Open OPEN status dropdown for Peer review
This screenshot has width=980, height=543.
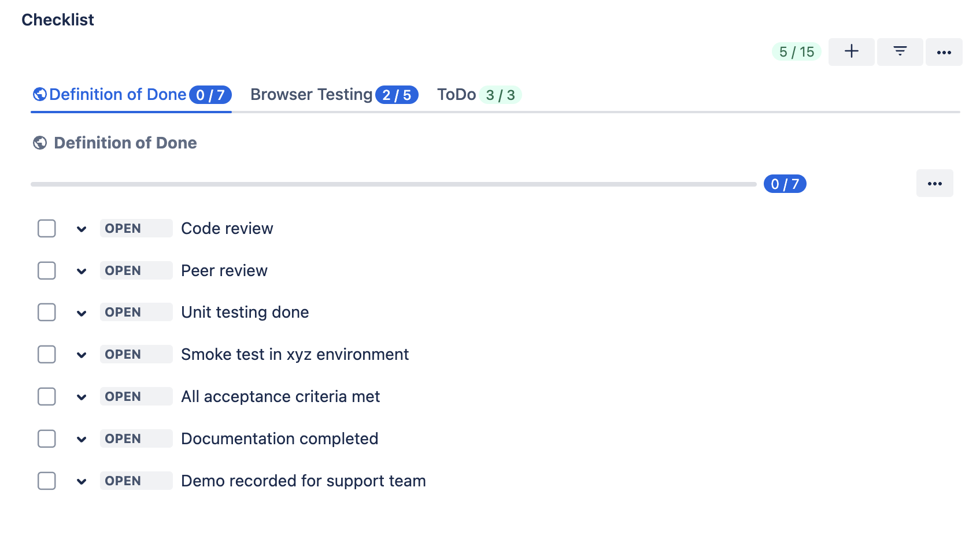point(136,270)
